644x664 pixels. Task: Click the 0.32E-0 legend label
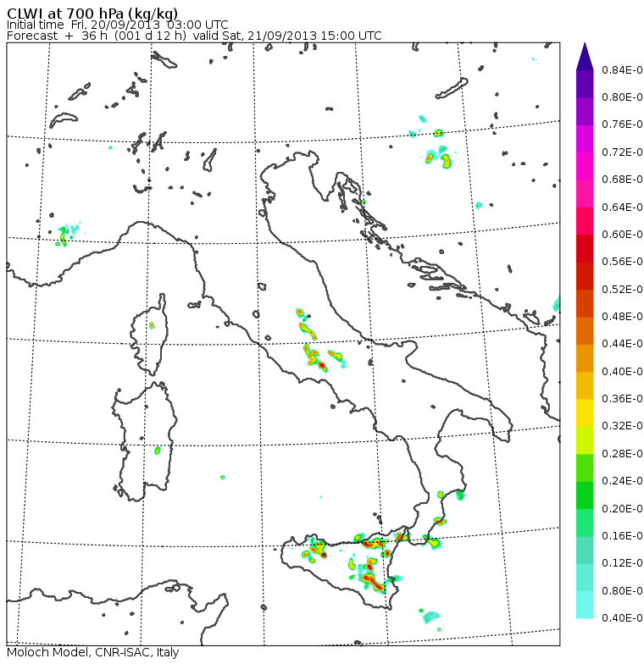[x=622, y=426]
